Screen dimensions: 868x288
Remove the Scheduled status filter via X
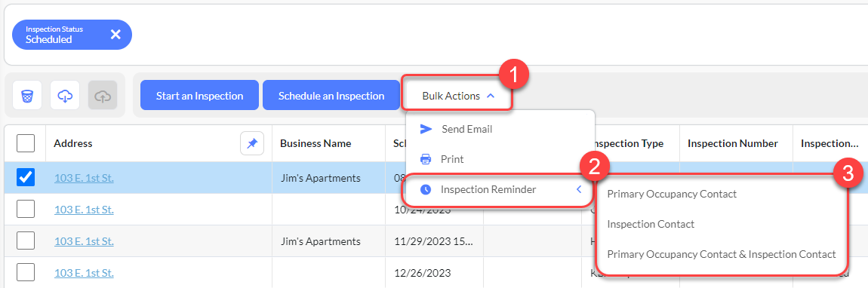point(115,35)
